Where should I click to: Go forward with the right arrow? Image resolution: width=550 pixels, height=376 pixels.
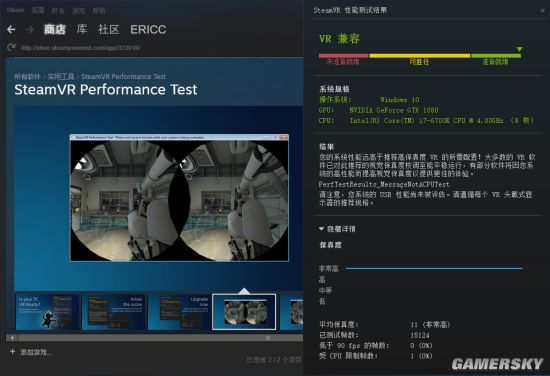(29, 29)
